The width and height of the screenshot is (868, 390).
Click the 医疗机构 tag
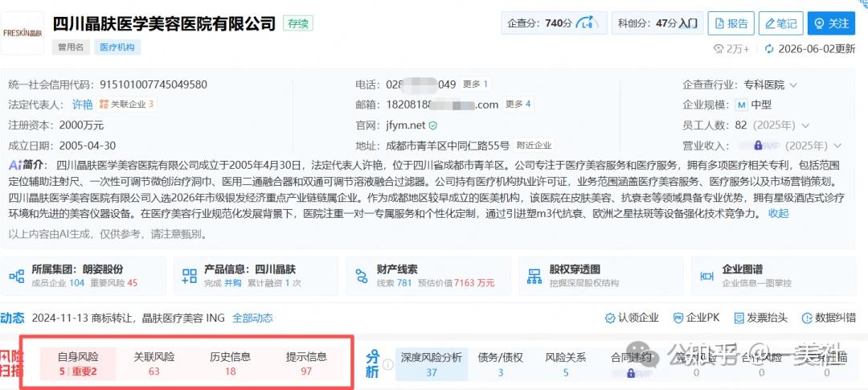tap(117, 47)
